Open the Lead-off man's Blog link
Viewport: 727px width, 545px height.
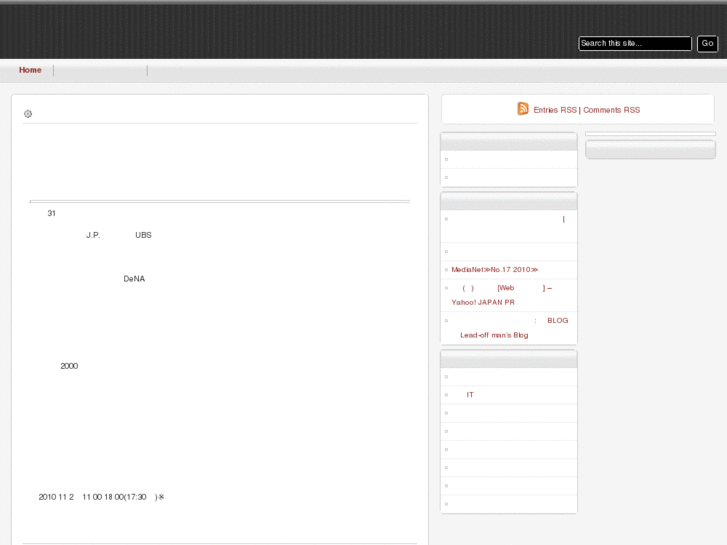point(494,335)
